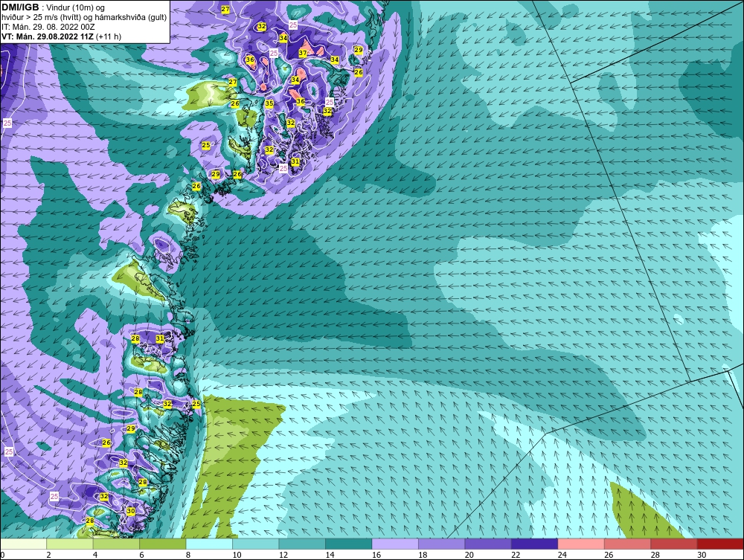
Task: Click the 16–18 m/s lavender legend swatch
Action: pos(395,544)
